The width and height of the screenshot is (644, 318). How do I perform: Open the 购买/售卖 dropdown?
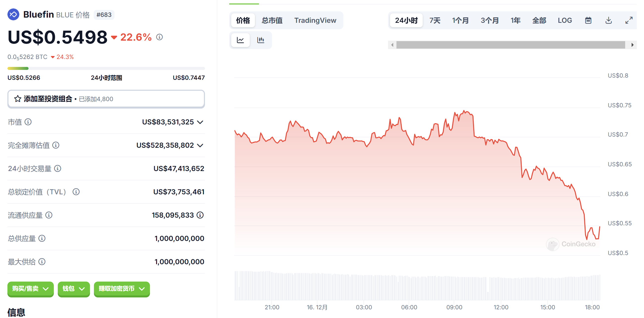click(30, 289)
